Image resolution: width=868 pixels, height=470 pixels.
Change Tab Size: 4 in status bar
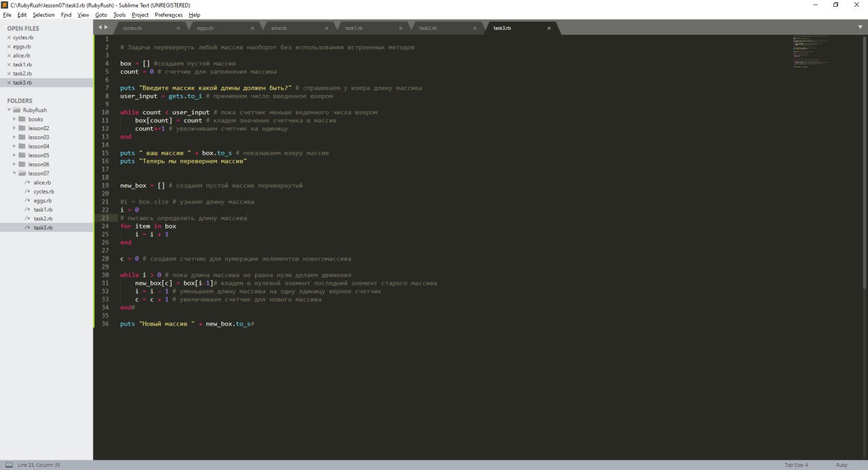pyautogui.click(x=796, y=465)
